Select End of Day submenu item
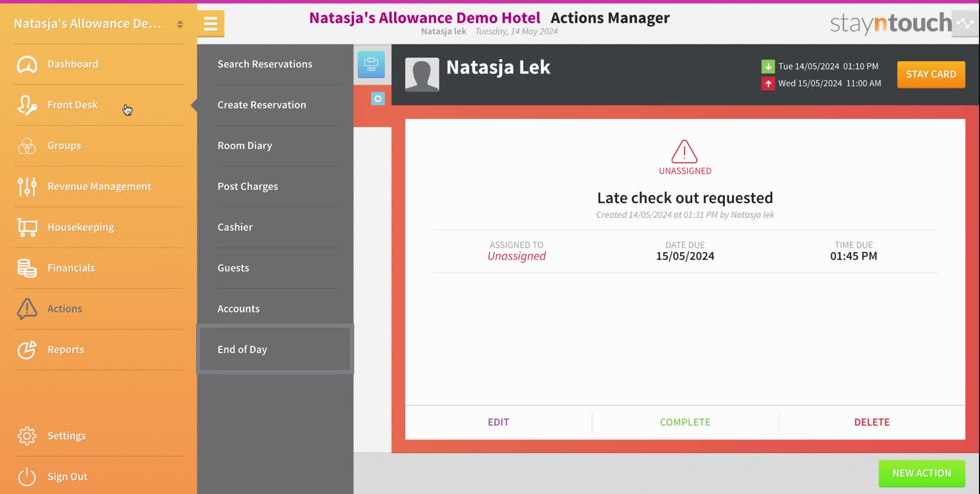 point(275,350)
